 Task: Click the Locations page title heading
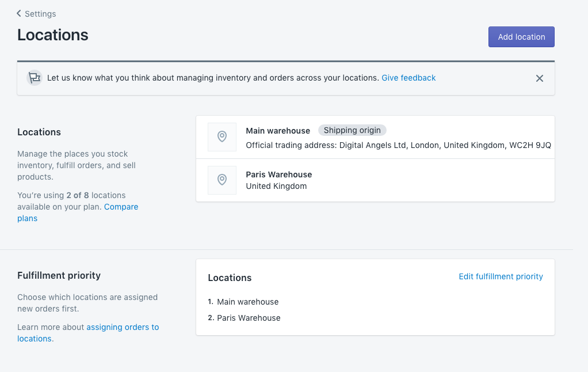click(x=52, y=35)
